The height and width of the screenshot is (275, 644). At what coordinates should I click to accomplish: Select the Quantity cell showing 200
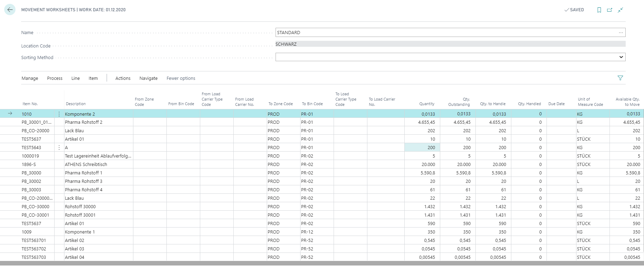point(422,148)
